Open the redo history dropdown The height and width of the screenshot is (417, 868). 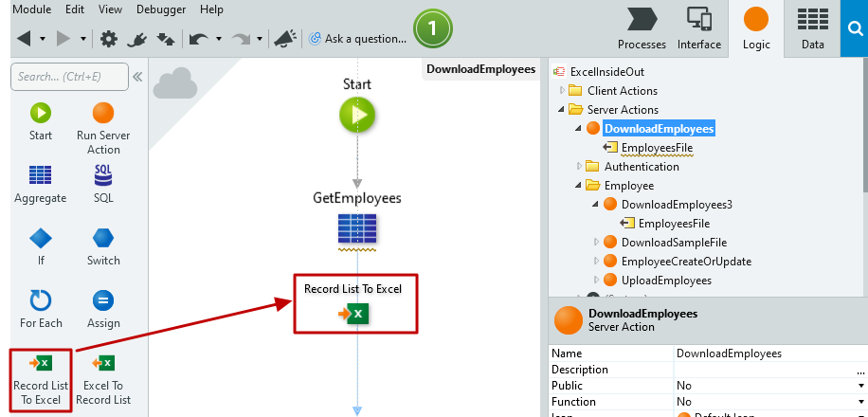click(260, 39)
